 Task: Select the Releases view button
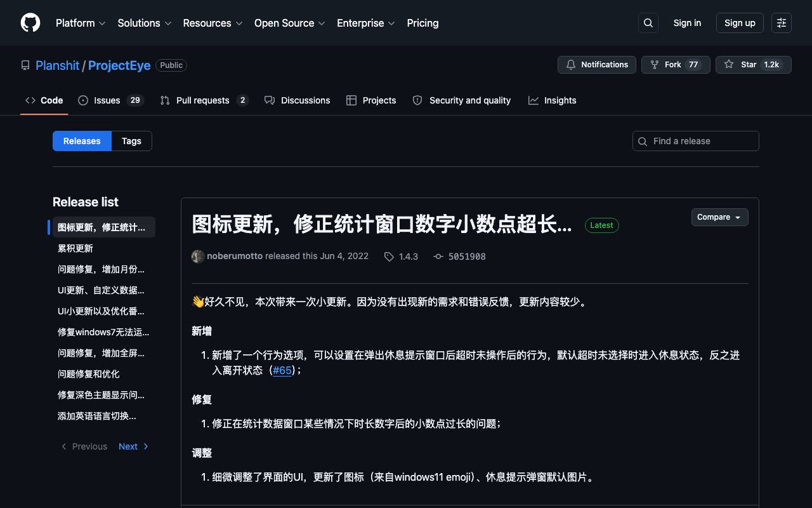click(x=82, y=141)
